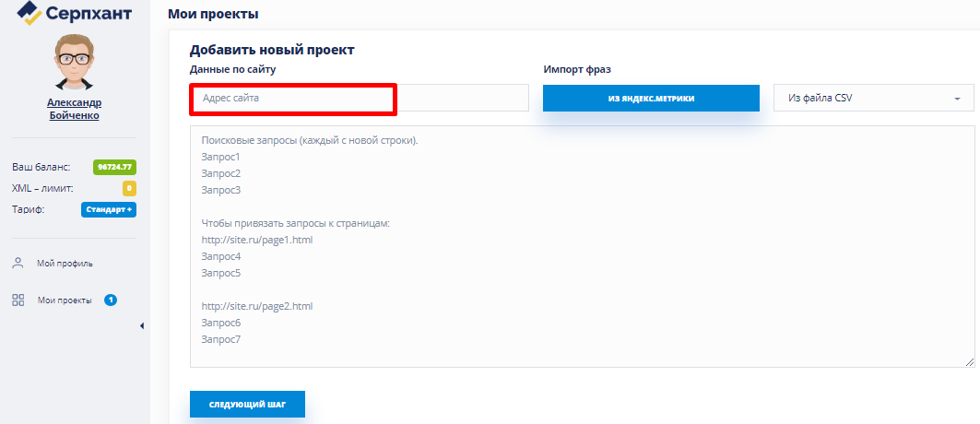980x424 pixels.
Task: Click the green balance badge 96724.77
Action: [115, 167]
